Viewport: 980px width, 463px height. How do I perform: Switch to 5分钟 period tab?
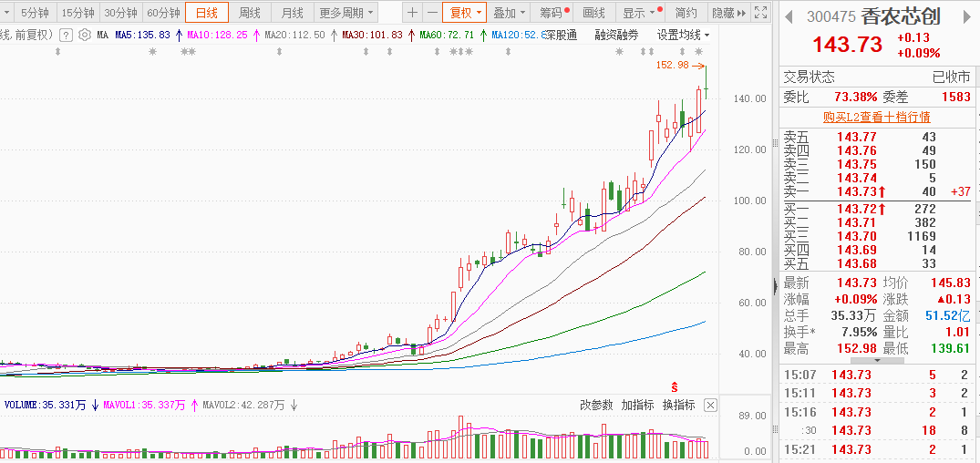[35, 13]
